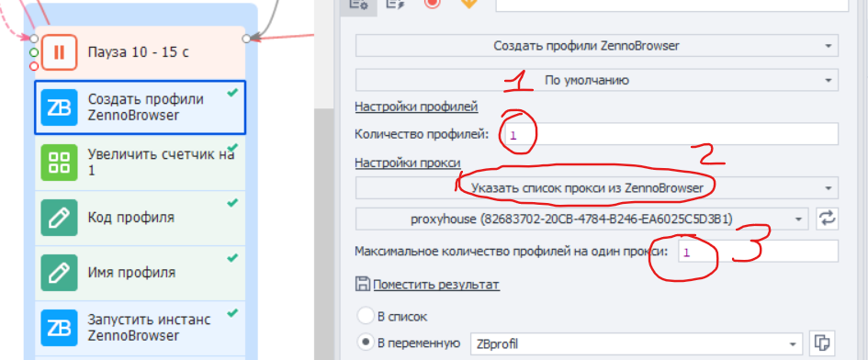Image resolution: width=868 pixels, height=360 pixels.
Task: Click ZB icon of Запустить инстанс ZennoBrowser block
Action: tap(59, 328)
